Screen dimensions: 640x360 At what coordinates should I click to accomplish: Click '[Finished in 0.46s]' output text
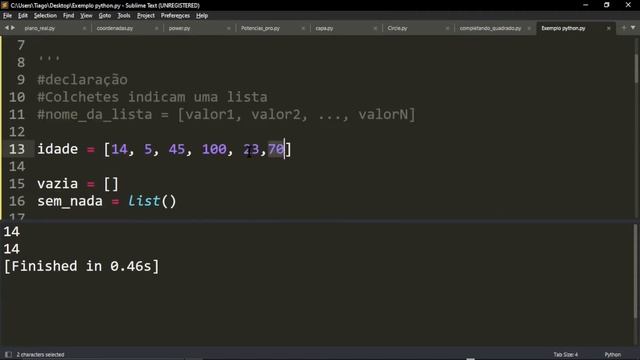pyautogui.click(x=81, y=266)
